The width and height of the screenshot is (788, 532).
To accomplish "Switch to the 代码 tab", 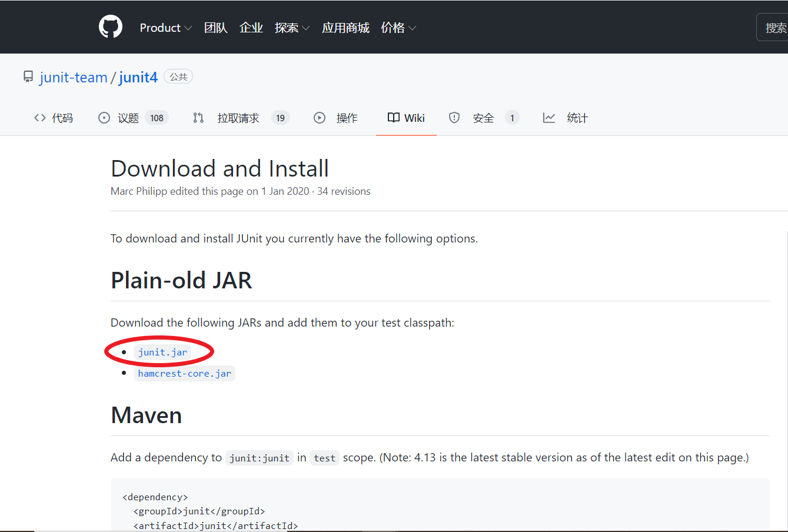I will point(54,118).
